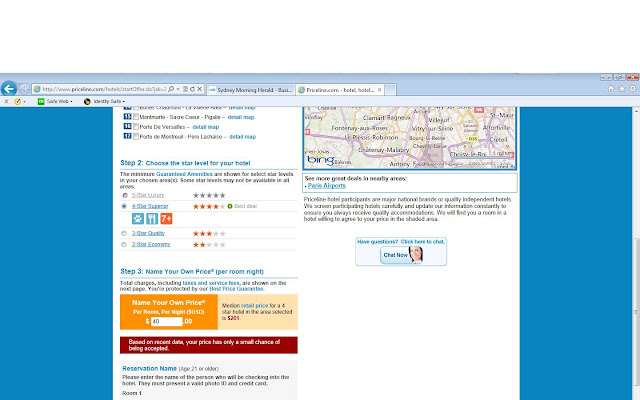Open the Safe Web toolbar menu
This screenshot has height=400, width=640.
[55, 101]
